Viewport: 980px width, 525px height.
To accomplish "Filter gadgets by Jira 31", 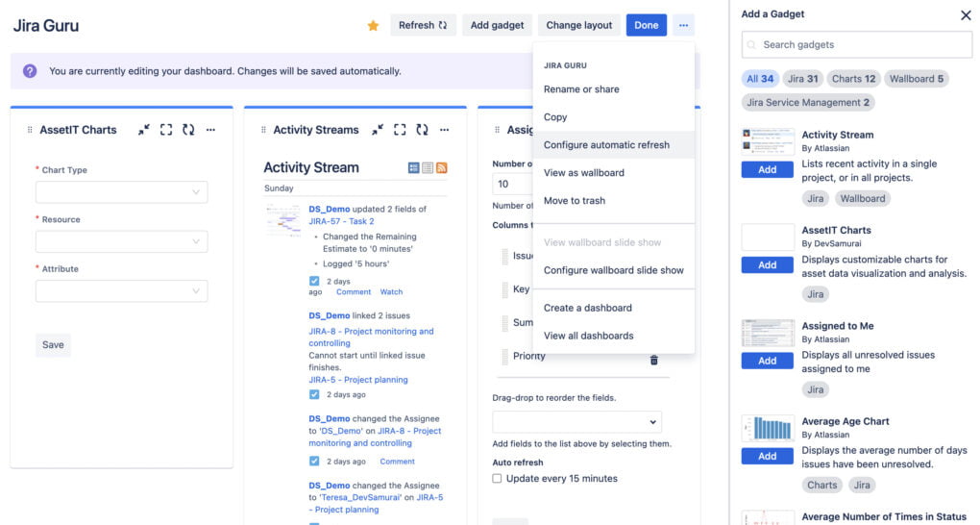I will coord(802,79).
